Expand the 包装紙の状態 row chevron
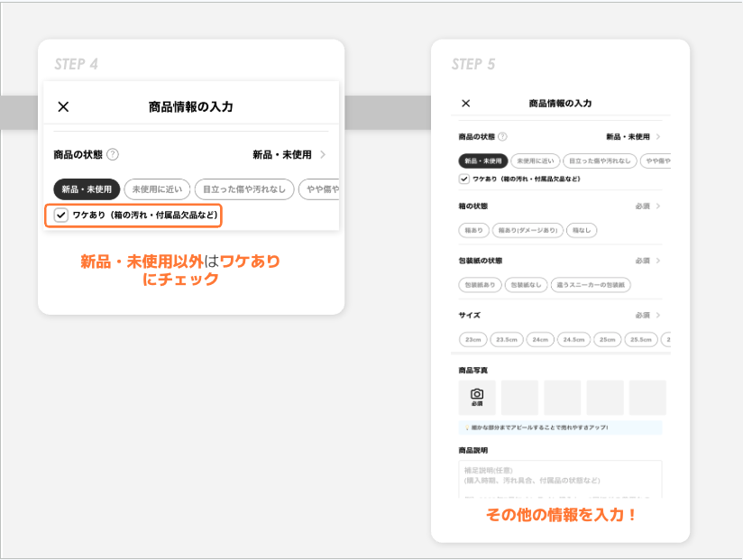The width and height of the screenshot is (743, 560). tap(658, 261)
